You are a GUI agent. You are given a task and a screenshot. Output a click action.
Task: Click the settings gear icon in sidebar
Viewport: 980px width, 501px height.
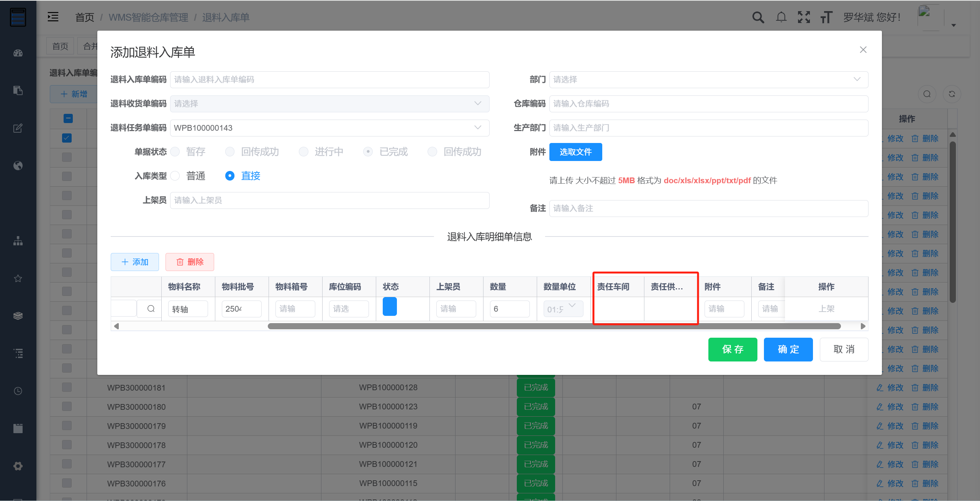pyautogui.click(x=18, y=466)
